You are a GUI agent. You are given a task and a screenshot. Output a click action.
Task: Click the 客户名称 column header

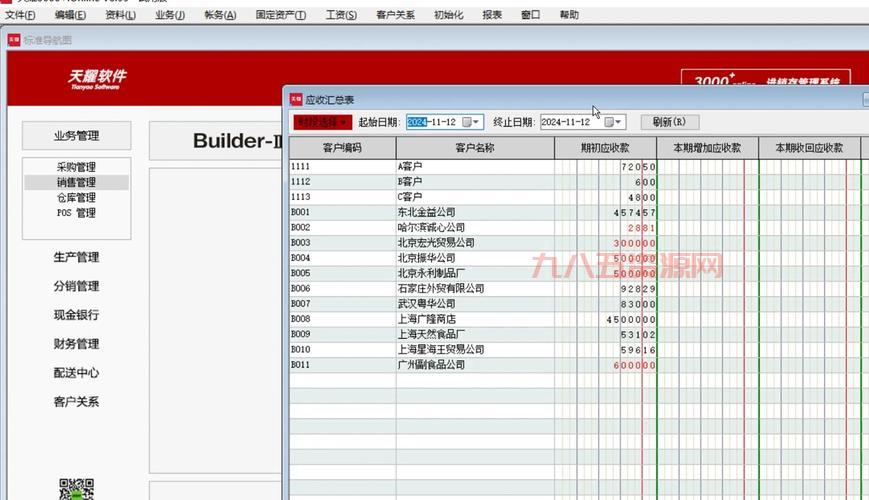coord(475,148)
